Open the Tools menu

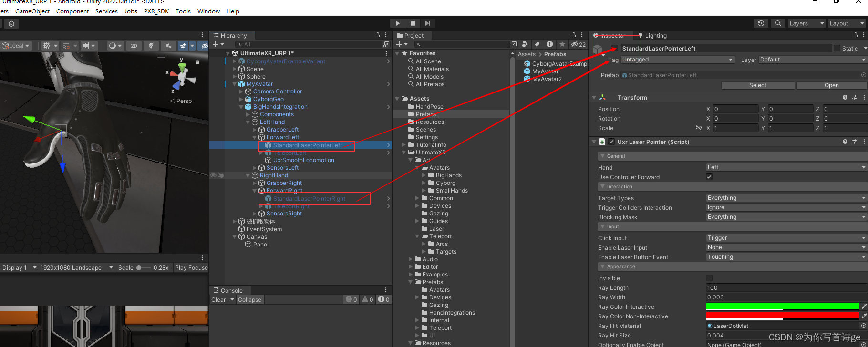point(183,11)
